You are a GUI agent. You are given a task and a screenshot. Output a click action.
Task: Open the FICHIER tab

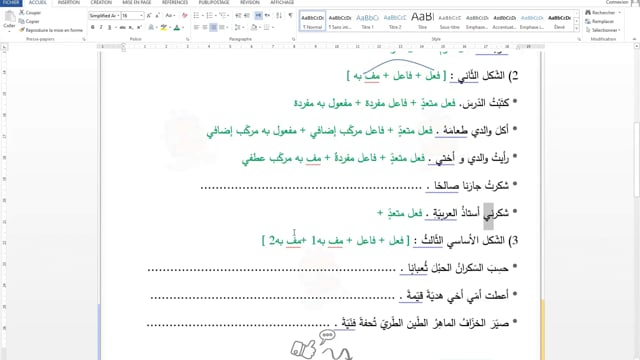[x=11, y=2]
